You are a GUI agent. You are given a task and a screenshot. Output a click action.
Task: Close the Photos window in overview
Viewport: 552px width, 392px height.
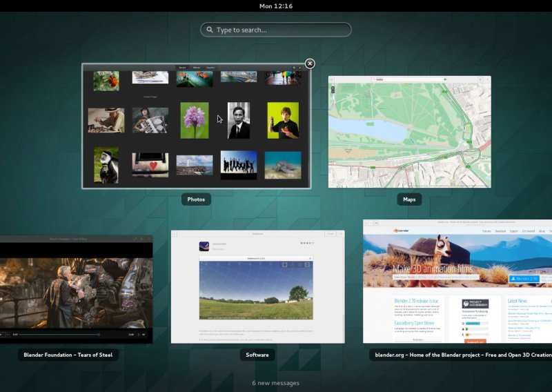point(310,63)
